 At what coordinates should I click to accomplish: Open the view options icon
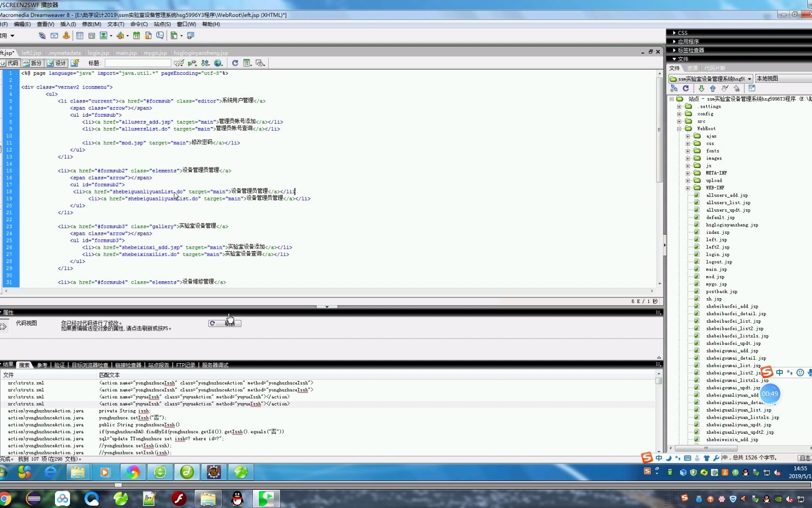[248, 63]
